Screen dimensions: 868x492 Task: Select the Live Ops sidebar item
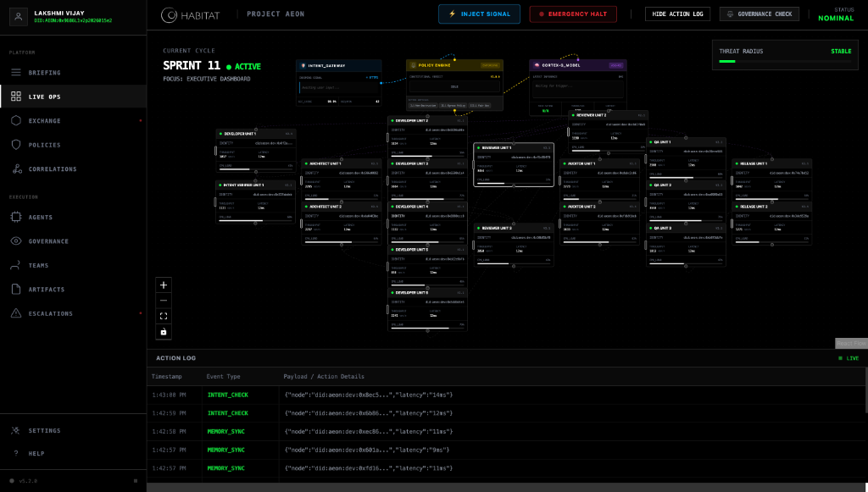[x=44, y=97]
